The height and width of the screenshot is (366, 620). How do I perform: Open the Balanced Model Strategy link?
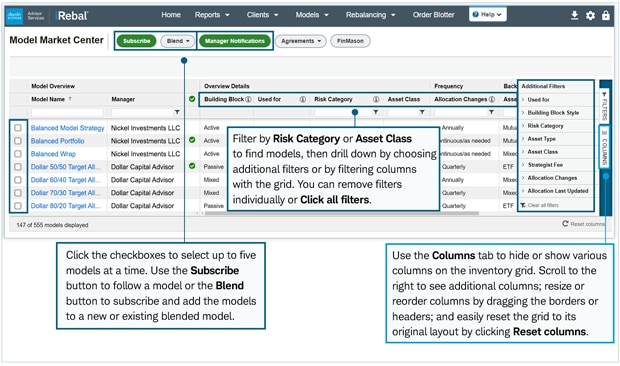[x=68, y=128]
